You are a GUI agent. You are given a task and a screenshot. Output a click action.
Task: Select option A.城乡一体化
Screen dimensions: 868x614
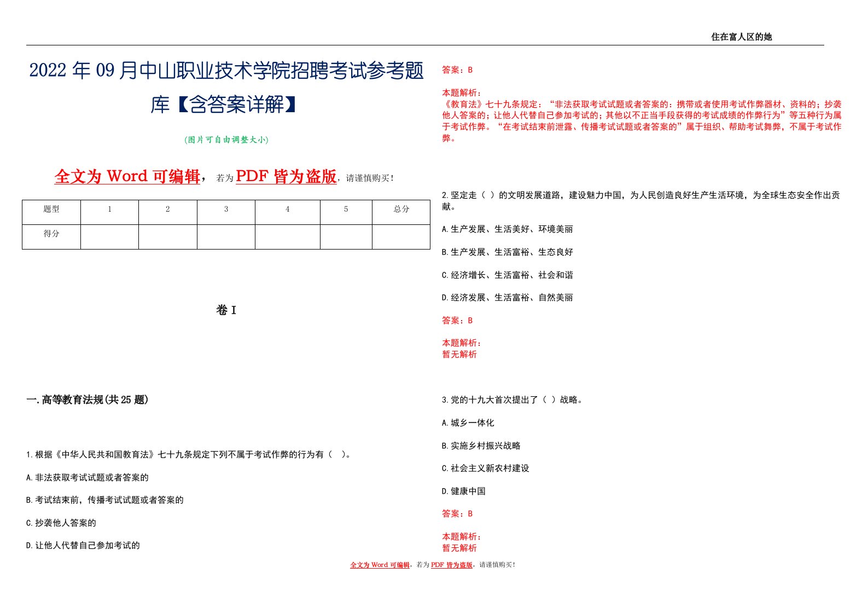468,423
